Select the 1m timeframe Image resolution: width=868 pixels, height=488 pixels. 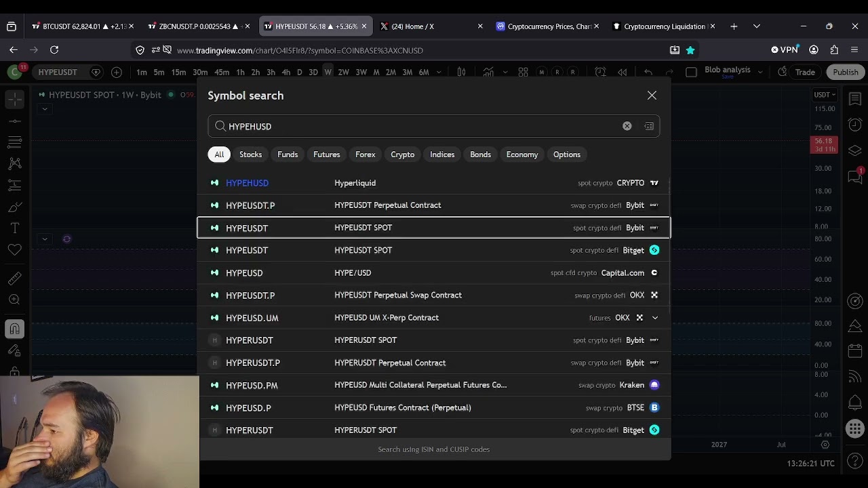coord(141,72)
